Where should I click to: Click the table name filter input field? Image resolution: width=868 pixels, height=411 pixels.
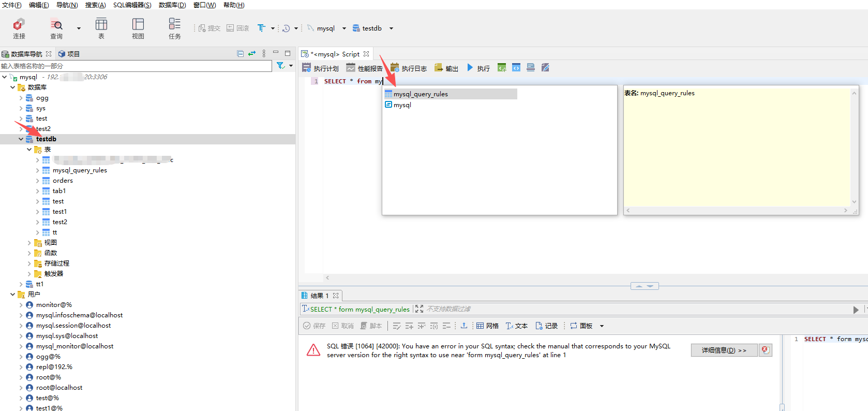[136, 66]
